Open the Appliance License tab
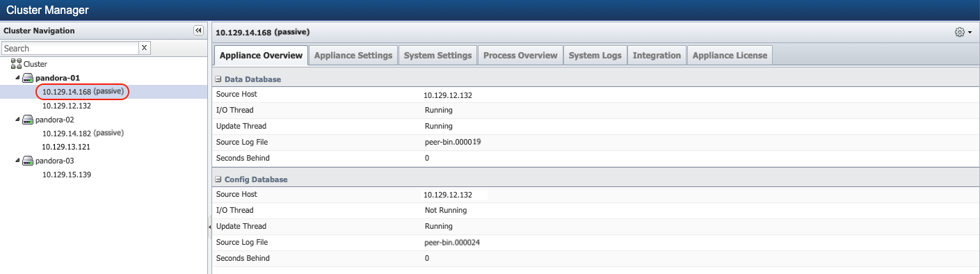Screen dimensions: 980x274 (730, 56)
